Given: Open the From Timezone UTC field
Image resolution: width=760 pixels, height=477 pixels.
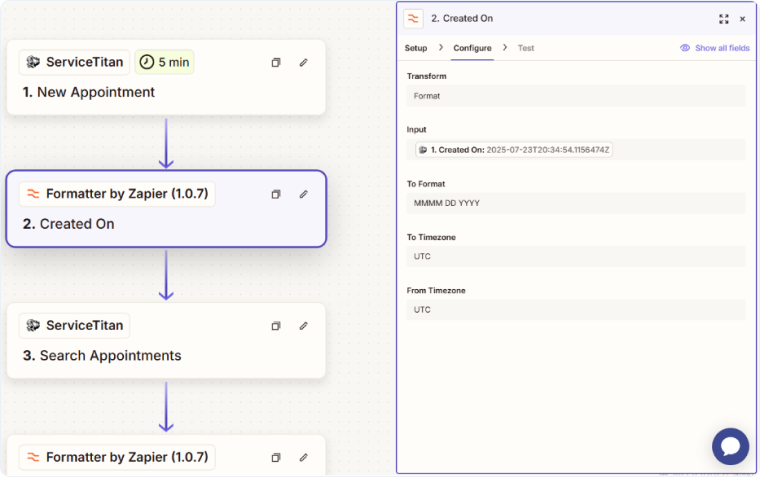Looking at the screenshot, I should pos(576,310).
